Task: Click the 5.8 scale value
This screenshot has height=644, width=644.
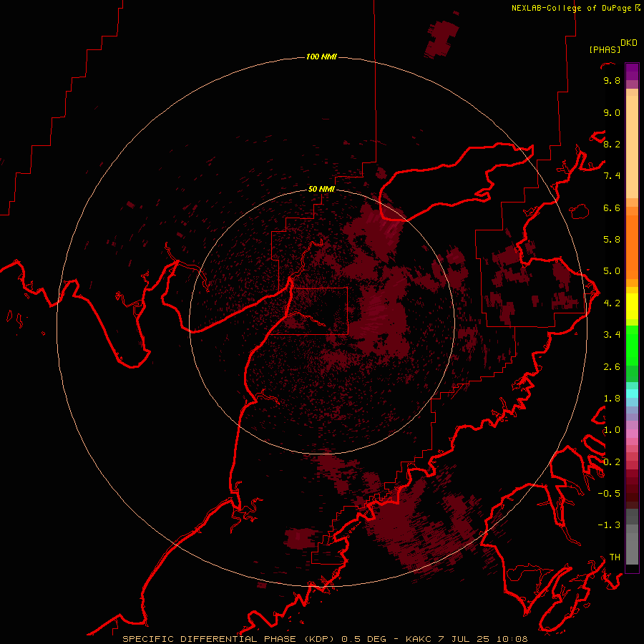Action: click(x=612, y=240)
